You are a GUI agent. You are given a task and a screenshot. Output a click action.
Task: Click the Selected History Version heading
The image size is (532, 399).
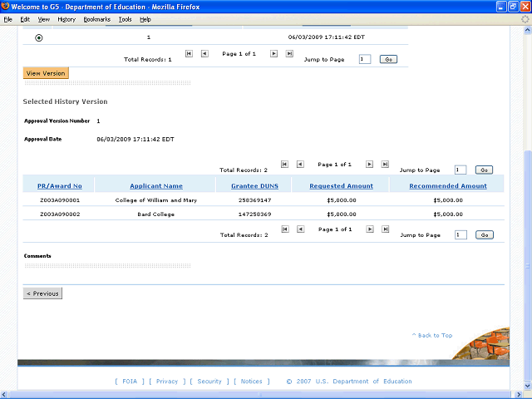[x=65, y=101]
